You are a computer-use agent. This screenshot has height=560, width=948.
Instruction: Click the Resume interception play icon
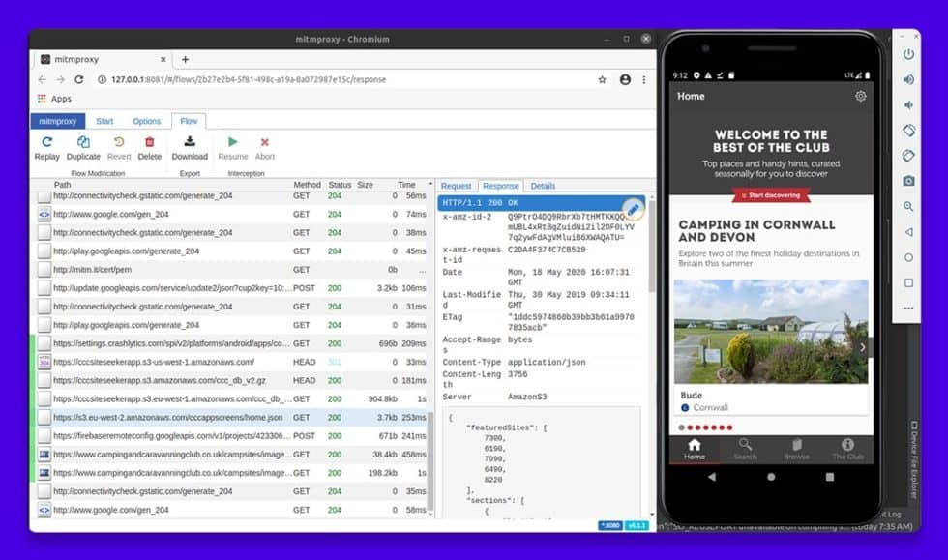click(233, 142)
